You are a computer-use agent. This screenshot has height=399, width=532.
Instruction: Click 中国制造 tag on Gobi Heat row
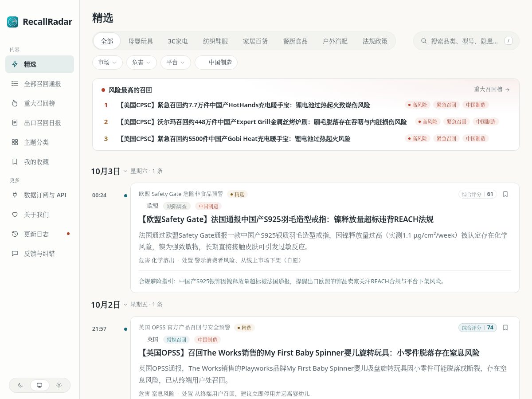[476, 139]
